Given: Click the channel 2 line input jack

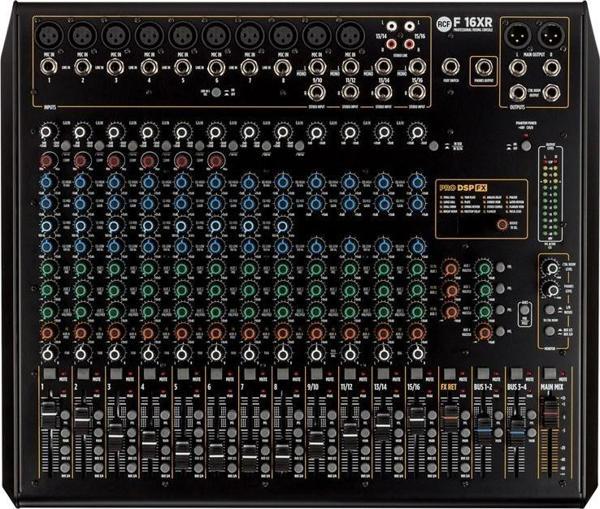Looking at the screenshot, I should [83, 68].
